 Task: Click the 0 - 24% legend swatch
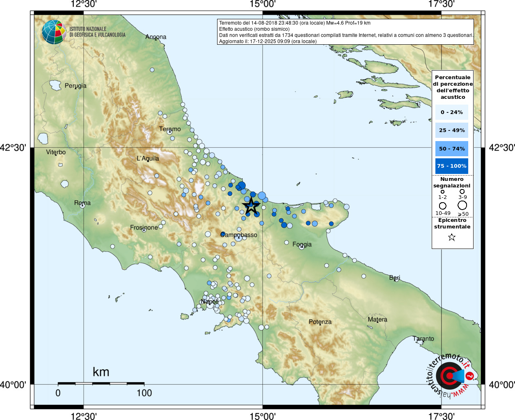(451, 112)
